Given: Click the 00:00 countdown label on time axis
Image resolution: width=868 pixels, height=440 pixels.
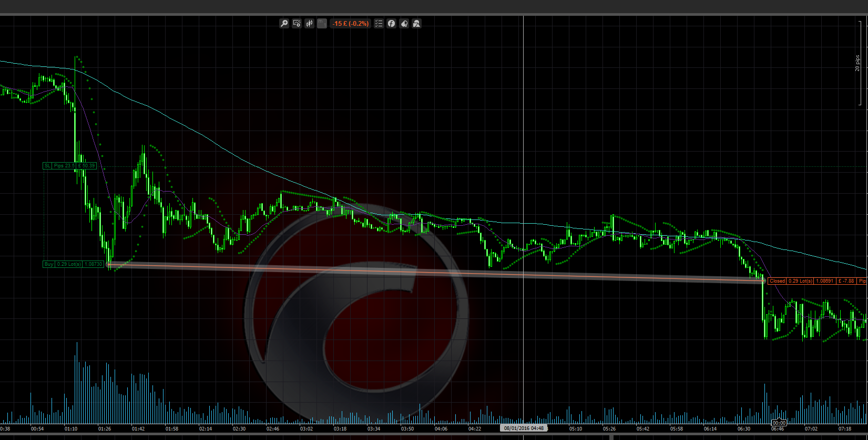Looking at the screenshot, I should [779, 423].
